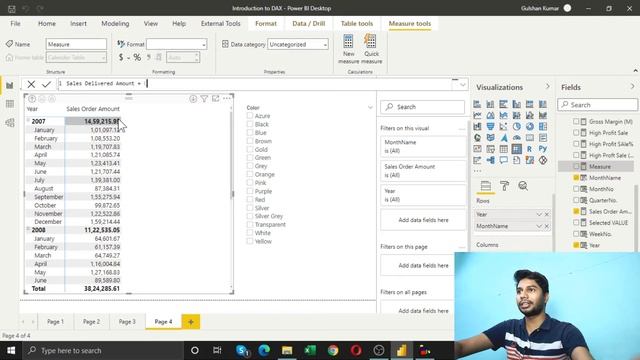Click the Filters pane Search box
Image resolution: width=640 pixels, height=360 pixels.
click(423, 107)
